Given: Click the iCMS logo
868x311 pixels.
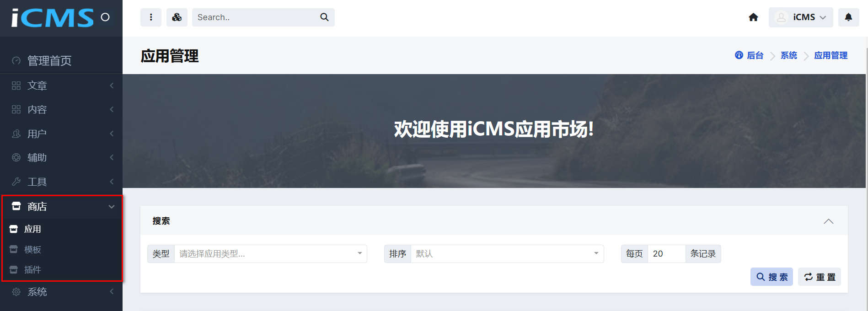Looking at the screenshot, I should point(52,18).
